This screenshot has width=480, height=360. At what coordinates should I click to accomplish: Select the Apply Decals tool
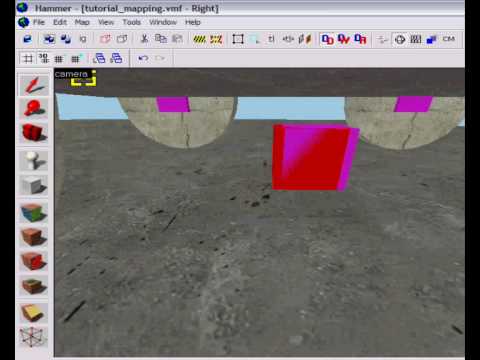click(x=34, y=261)
